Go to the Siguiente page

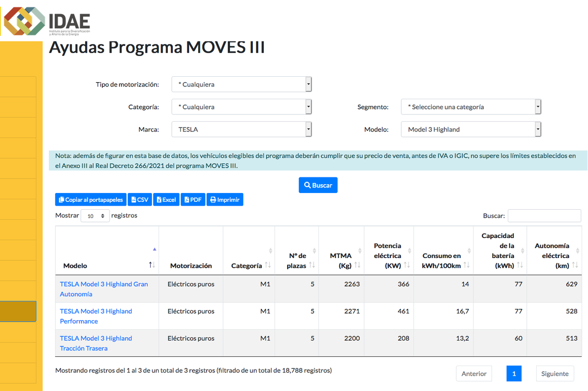(555, 373)
